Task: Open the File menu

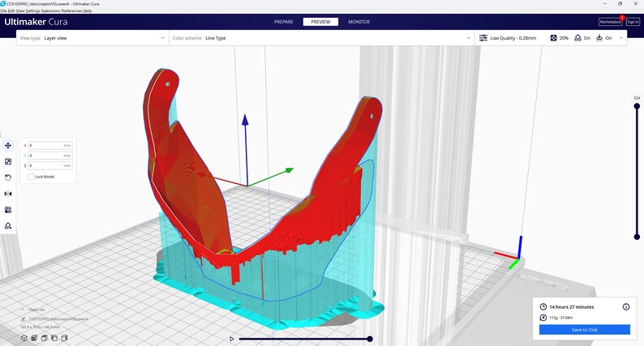Action: tap(4, 11)
